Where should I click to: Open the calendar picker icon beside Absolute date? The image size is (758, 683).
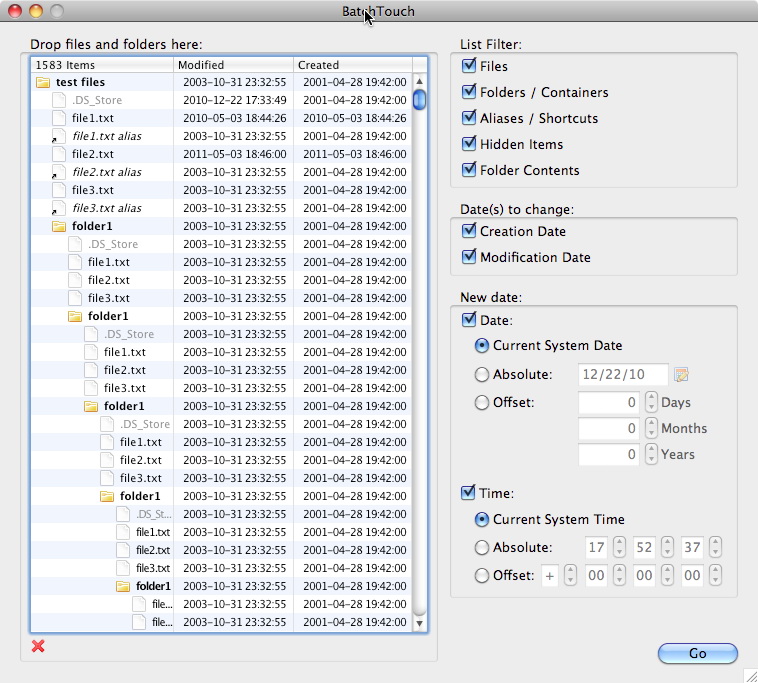(682, 374)
